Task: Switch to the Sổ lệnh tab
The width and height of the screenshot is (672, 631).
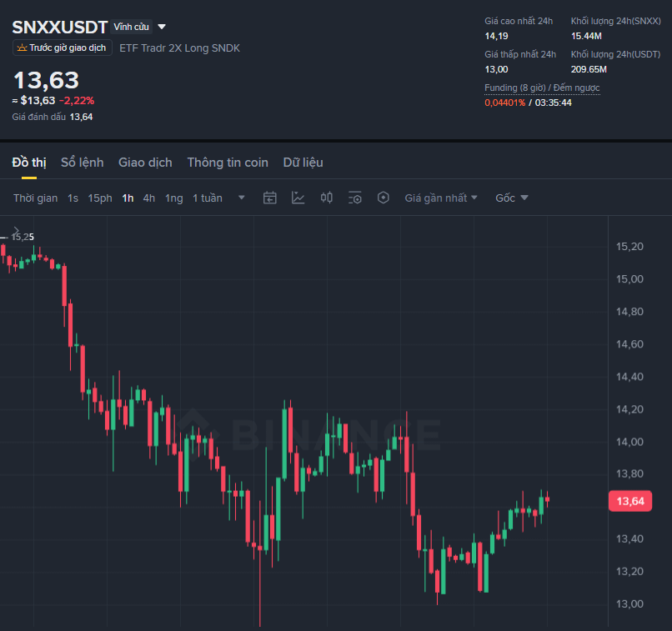Action: (x=83, y=163)
